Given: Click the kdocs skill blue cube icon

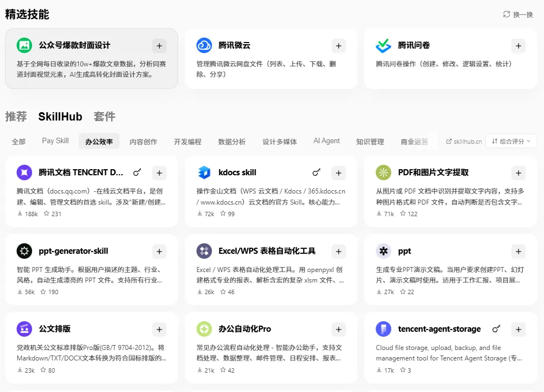Looking at the screenshot, I should pos(204,173).
